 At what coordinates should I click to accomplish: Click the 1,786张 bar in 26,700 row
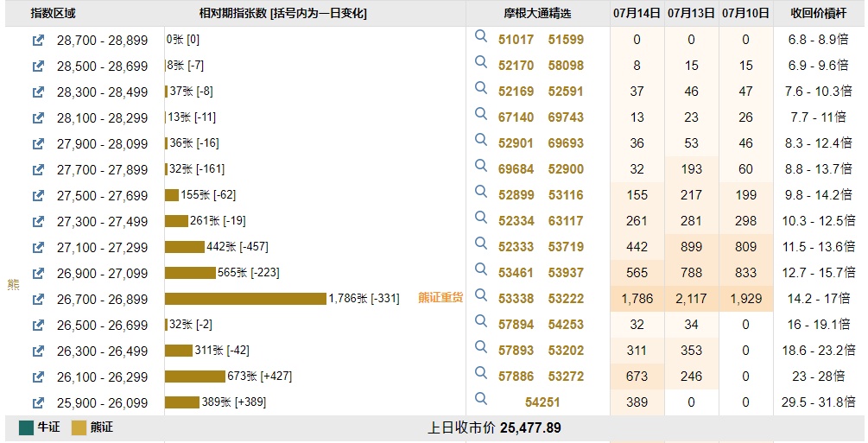pyautogui.click(x=245, y=299)
